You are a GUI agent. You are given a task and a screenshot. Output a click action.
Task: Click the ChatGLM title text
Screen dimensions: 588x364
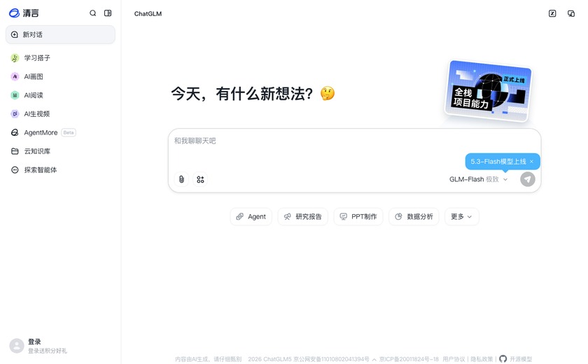point(148,13)
